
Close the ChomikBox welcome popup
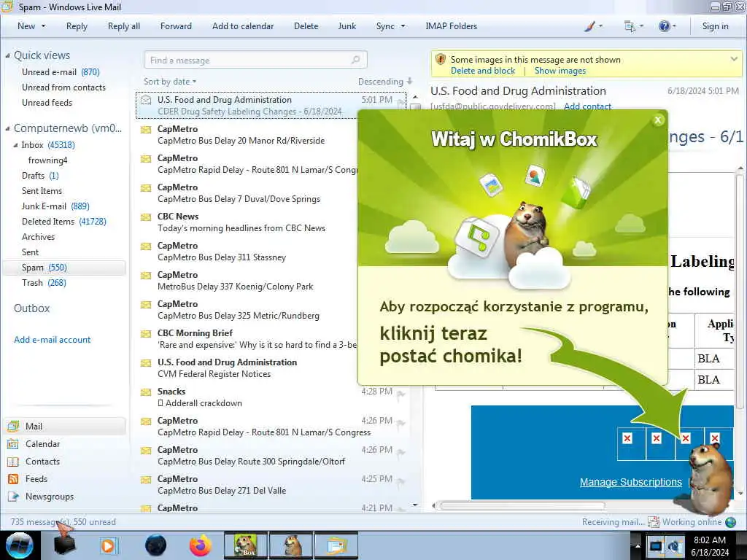658,120
